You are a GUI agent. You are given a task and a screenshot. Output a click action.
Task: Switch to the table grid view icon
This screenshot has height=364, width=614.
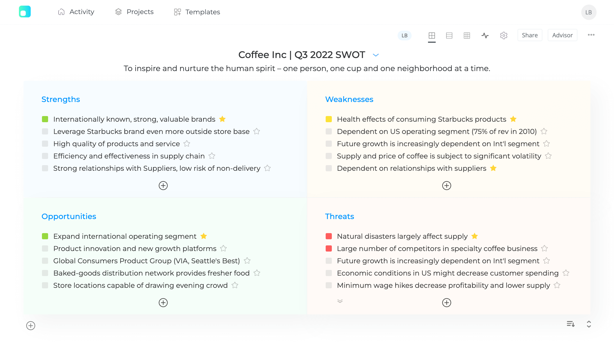coord(467,35)
